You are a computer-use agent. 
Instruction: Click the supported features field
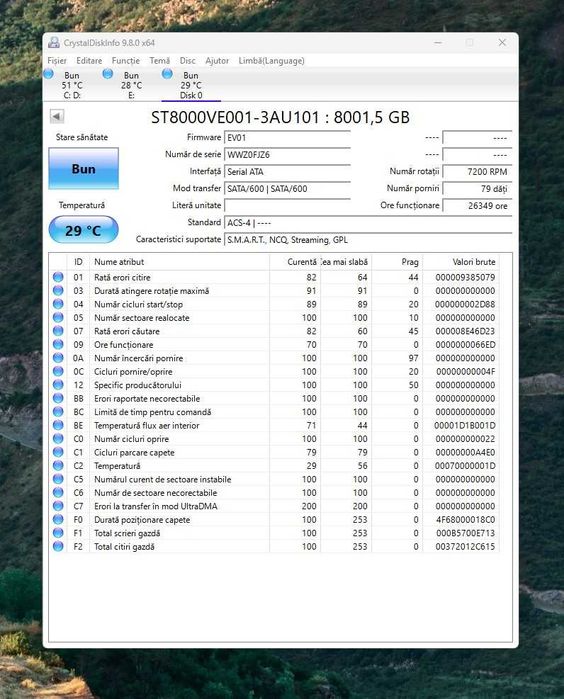coord(368,239)
